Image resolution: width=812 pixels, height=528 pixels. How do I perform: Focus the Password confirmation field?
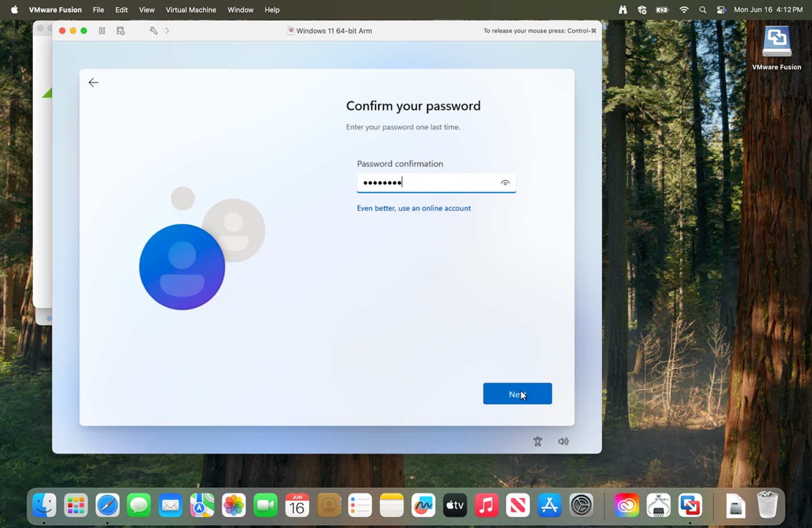436,183
